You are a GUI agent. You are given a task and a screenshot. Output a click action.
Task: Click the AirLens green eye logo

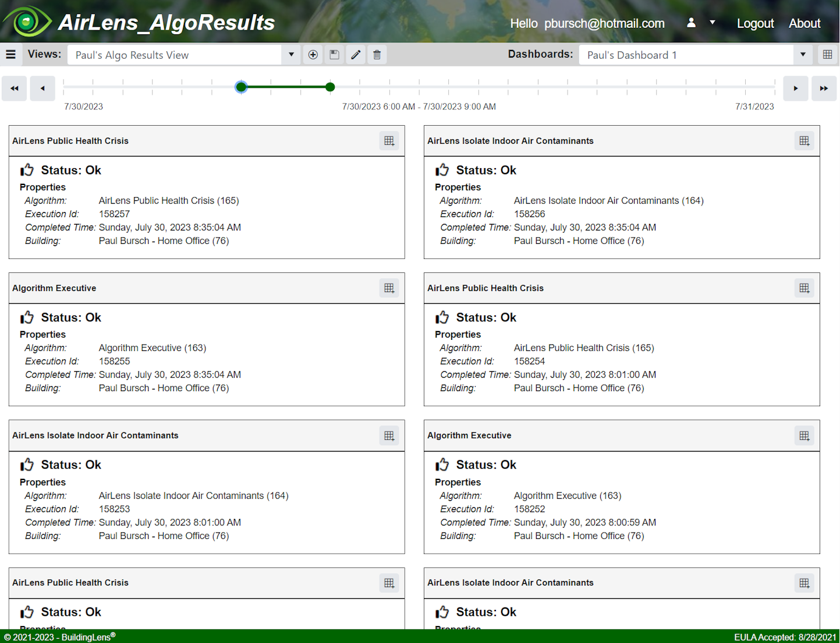coord(27,22)
